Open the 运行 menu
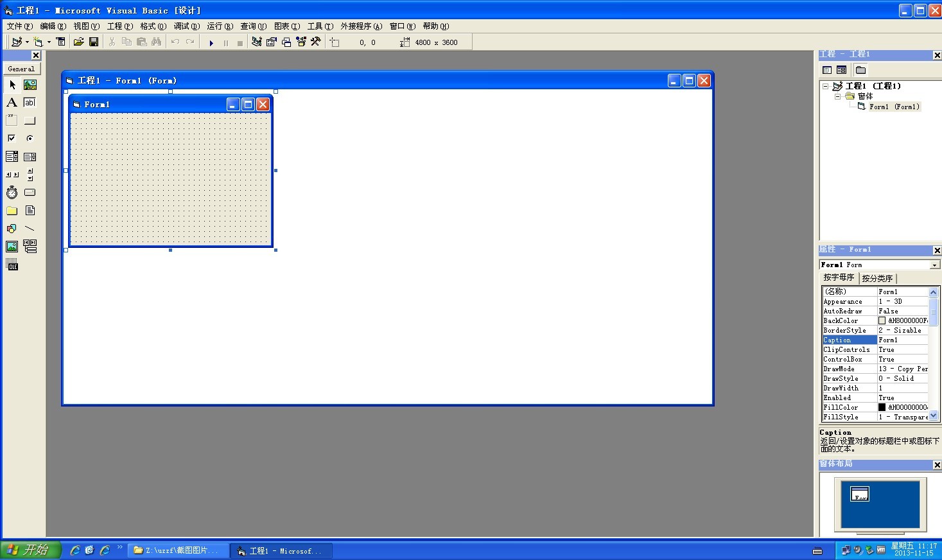The image size is (942, 560). 219,26
